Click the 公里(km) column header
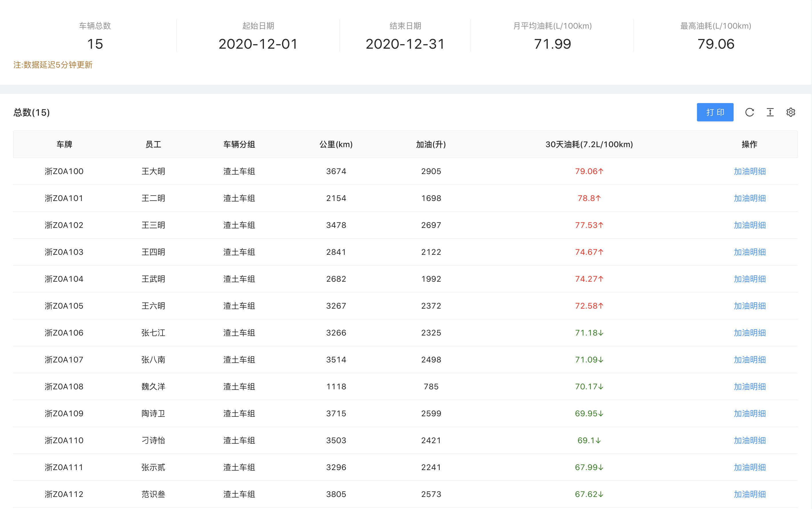Image resolution: width=812 pixels, height=509 pixels. click(336, 144)
